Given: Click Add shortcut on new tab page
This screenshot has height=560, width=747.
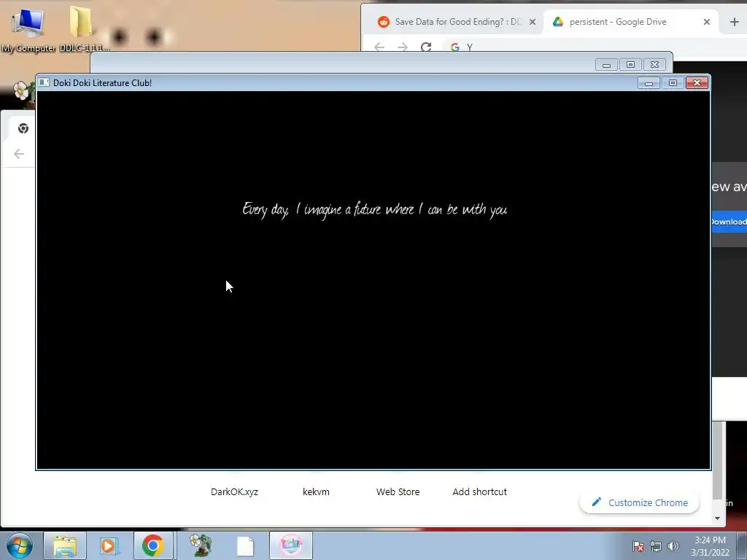Looking at the screenshot, I should [480, 492].
